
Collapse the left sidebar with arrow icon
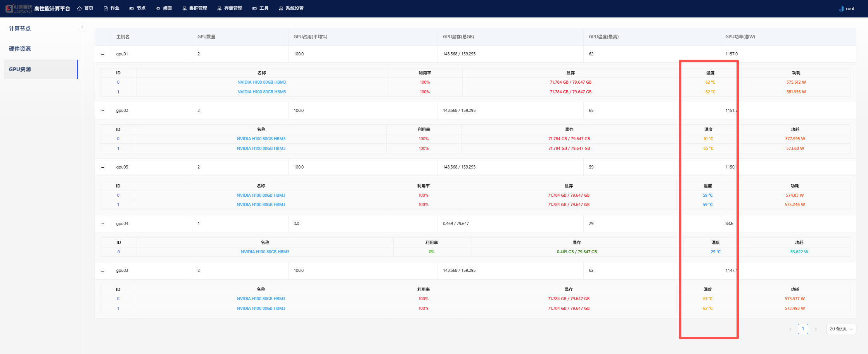(82, 27)
